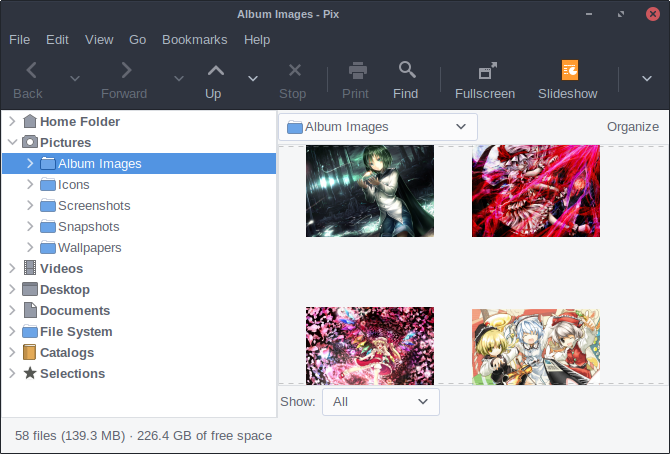Expand the File System tree node
The image size is (670, 454).
tap(12, 331)
